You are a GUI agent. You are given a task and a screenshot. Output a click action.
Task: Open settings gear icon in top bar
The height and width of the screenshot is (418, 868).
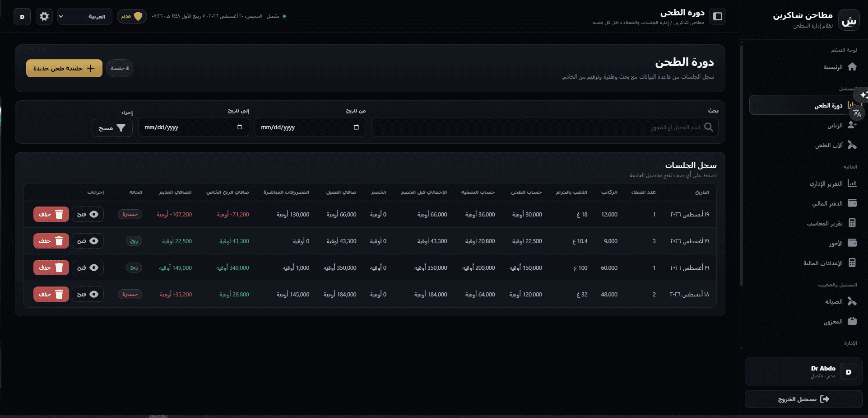(44, 16)
